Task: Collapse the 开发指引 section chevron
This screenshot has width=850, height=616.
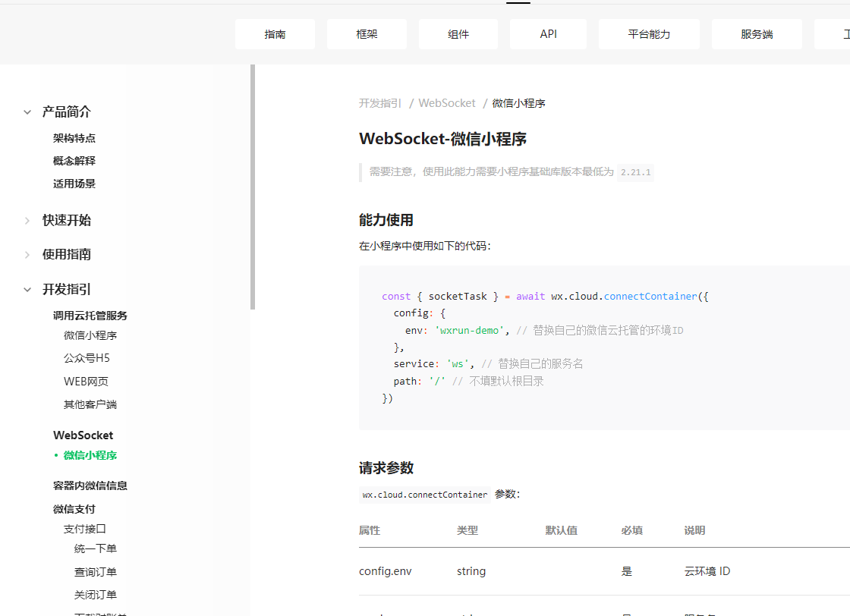Action: 27,290
